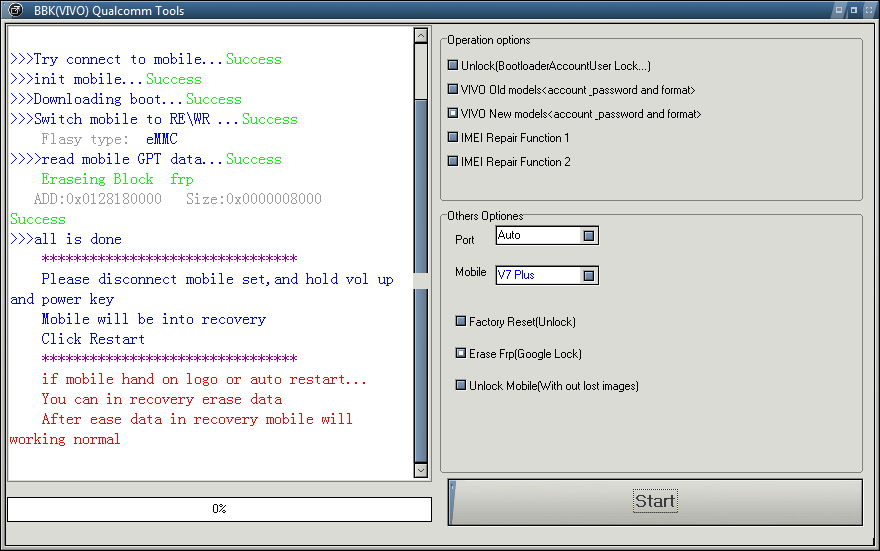This screenshot has height=551, width=880.
Task: Click the "Operation options" group label
Action: (489, 40)
